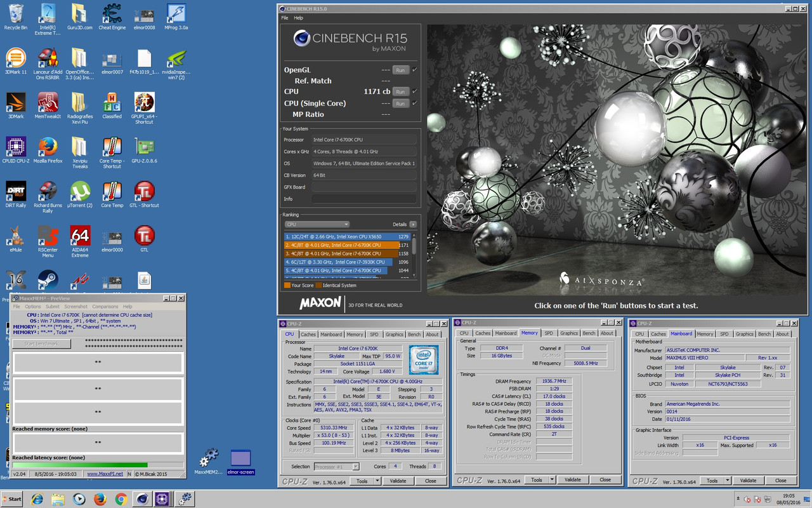Image resolution: width=812 pixels, height=508 pixels.
Task: Open the Ranking CPU dropdown in Cinebench
Action: click(317, 224)
